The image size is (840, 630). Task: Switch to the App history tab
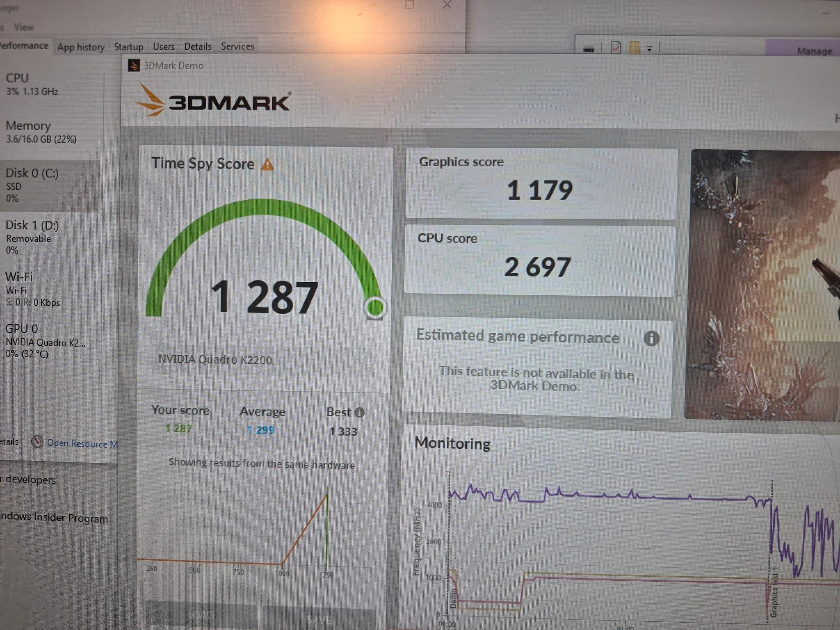[x=81, y=47]
